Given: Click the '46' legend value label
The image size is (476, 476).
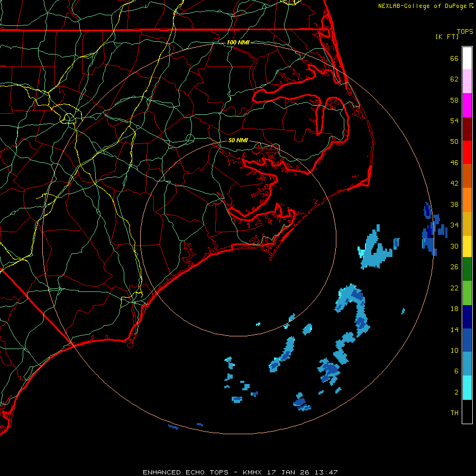Looking at the screenshot, I should [454, 163].
